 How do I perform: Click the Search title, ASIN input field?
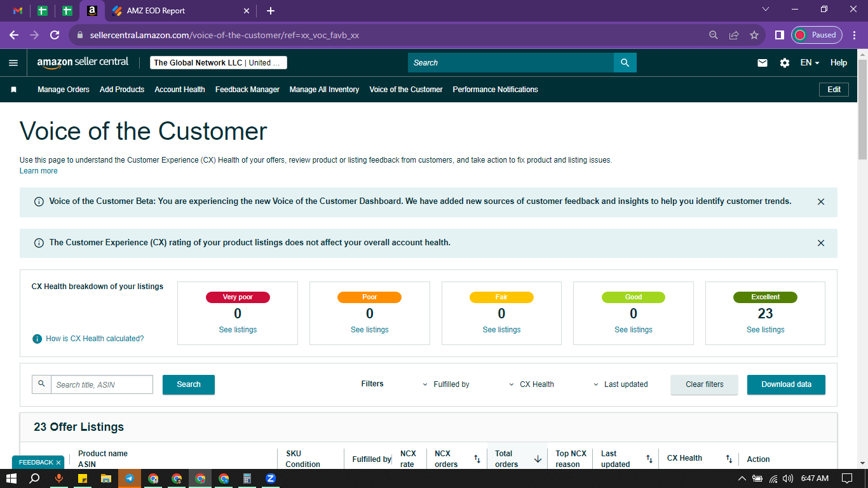pos(102,384)
